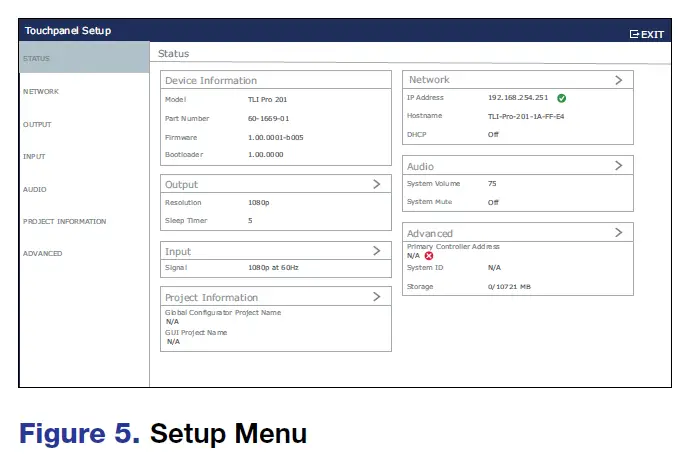Click the System Volume value 75
The image size is (693, 464).
point(492,183)
